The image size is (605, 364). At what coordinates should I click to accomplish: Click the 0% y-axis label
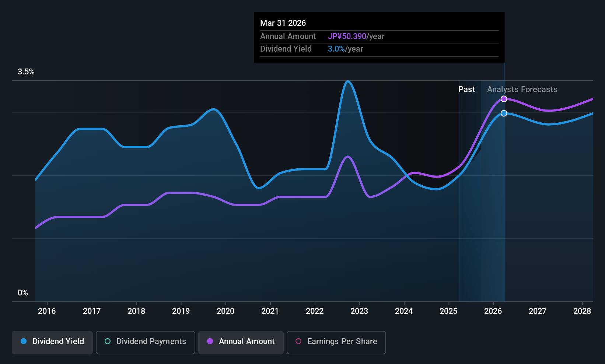pos(23,293)
